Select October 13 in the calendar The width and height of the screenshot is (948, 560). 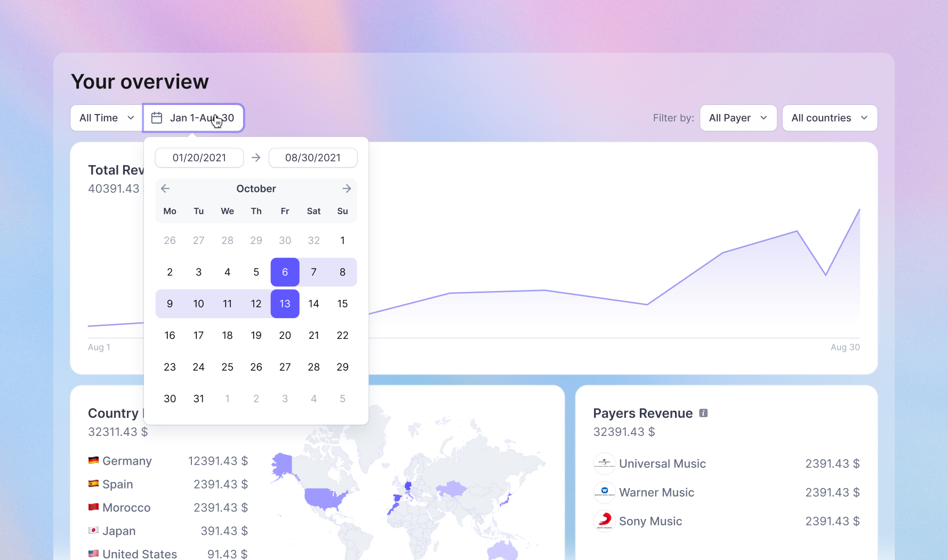pos(285,304)
